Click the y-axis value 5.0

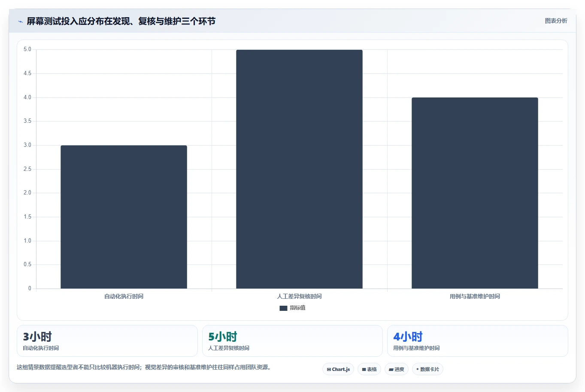(27, 50)
